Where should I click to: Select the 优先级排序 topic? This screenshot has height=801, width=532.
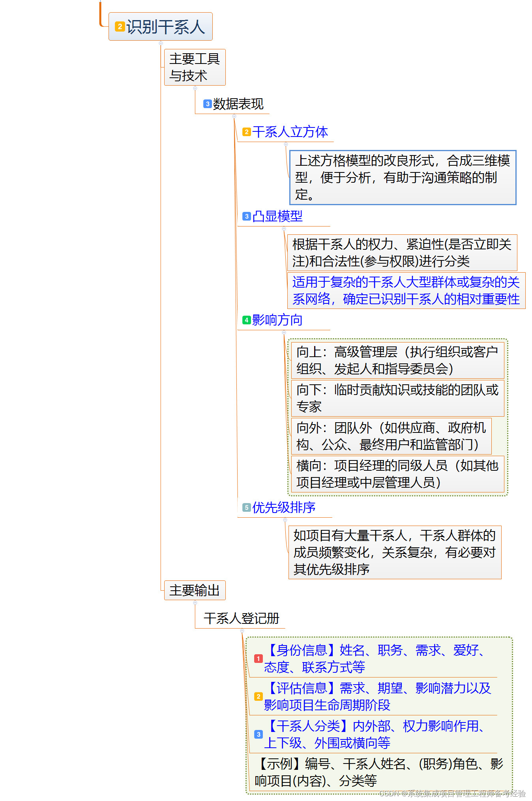pyautogui.click(x=285, y=507)
